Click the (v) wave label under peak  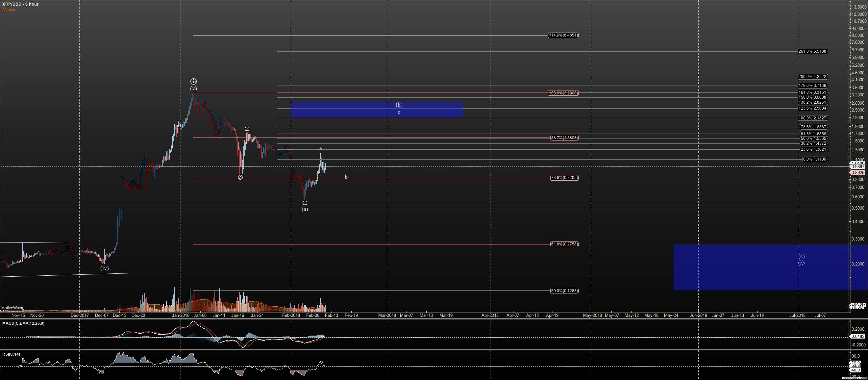[193, 89]
